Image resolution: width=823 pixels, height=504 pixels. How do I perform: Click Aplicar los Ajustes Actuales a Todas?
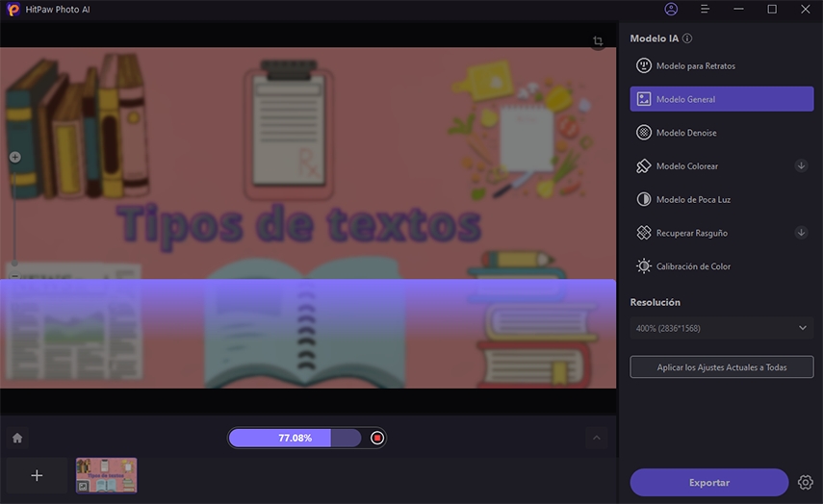(x=722, y=367)
